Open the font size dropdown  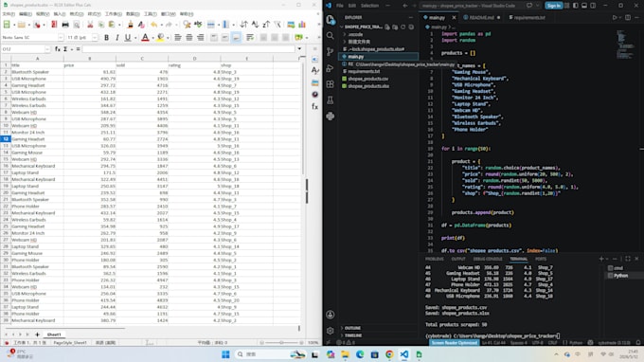[x=95, y=37]
